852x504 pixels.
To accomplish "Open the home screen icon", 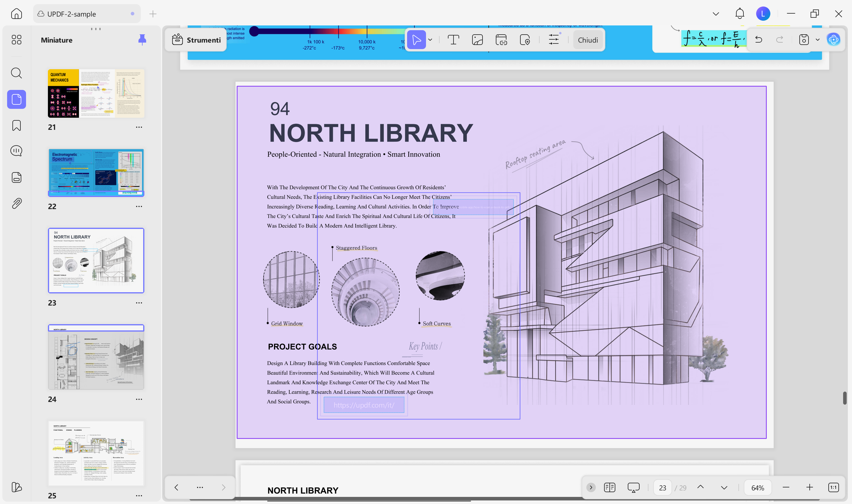I will tap(16, 14).
